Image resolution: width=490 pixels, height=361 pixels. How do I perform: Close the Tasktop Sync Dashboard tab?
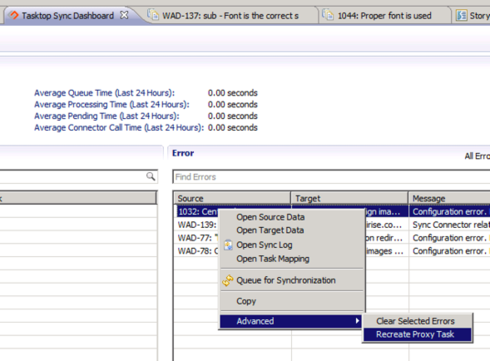click(124, 15)
